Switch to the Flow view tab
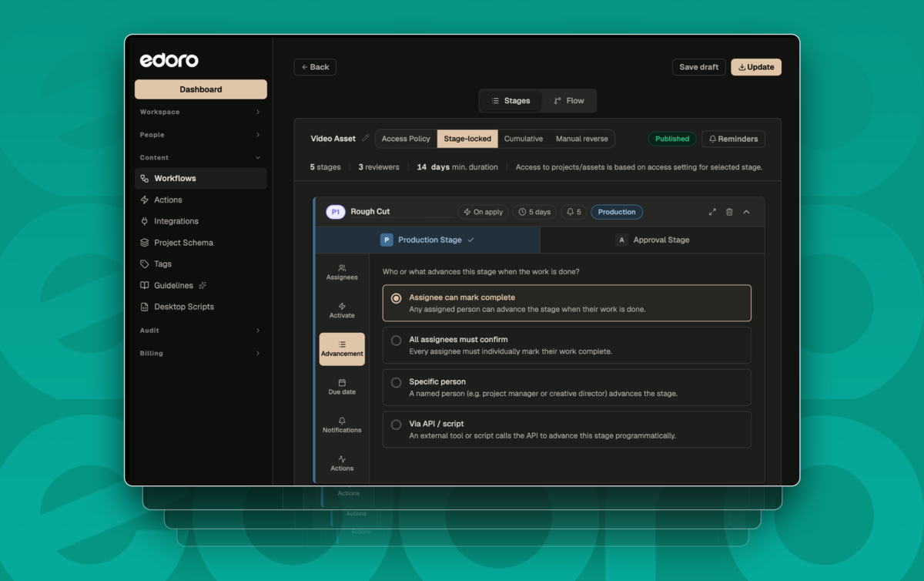Screen dimensions: 924x581 click(x=568, y=101)
